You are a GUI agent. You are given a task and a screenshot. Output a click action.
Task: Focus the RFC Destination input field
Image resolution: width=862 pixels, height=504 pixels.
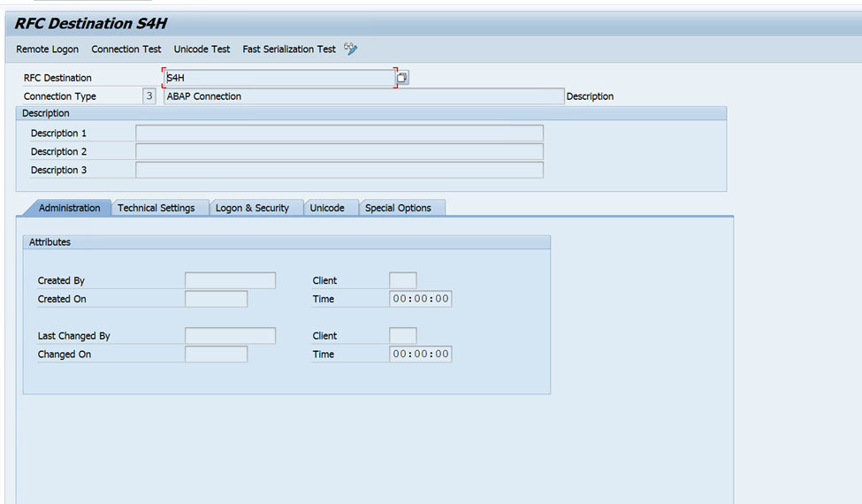pyautogui.click(x=278, y=78)
